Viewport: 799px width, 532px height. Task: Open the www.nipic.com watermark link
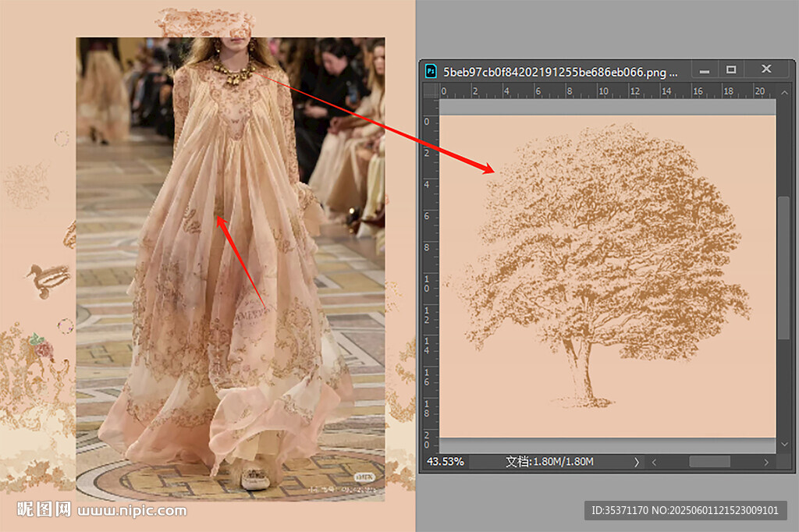pyautogui.click(x=132, y=511)
